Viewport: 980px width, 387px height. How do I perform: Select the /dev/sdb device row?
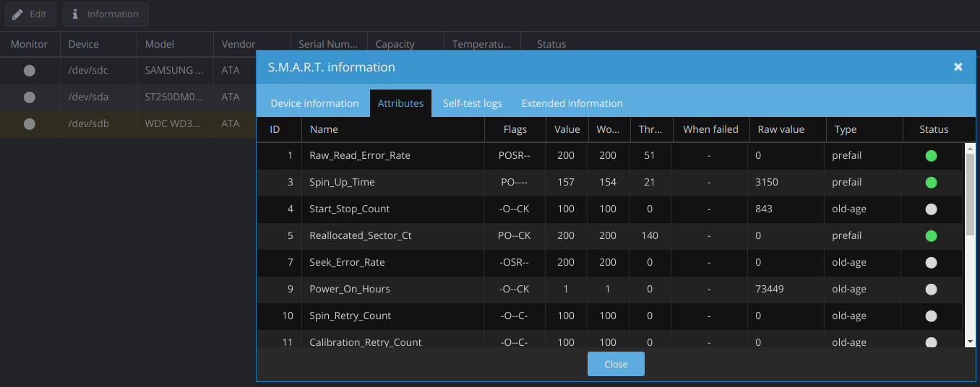[128, 124]
